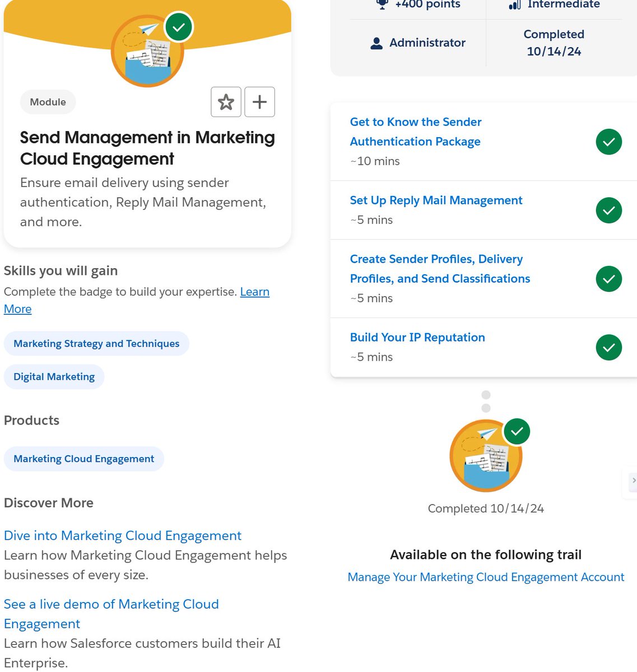
Task: Open Build Your IP Reputation unit
Action: (x=417, y=337)
